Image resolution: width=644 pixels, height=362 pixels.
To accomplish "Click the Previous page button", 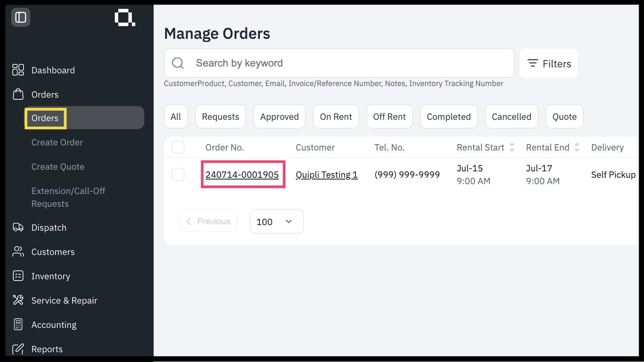I will click(x=208, y=221).
